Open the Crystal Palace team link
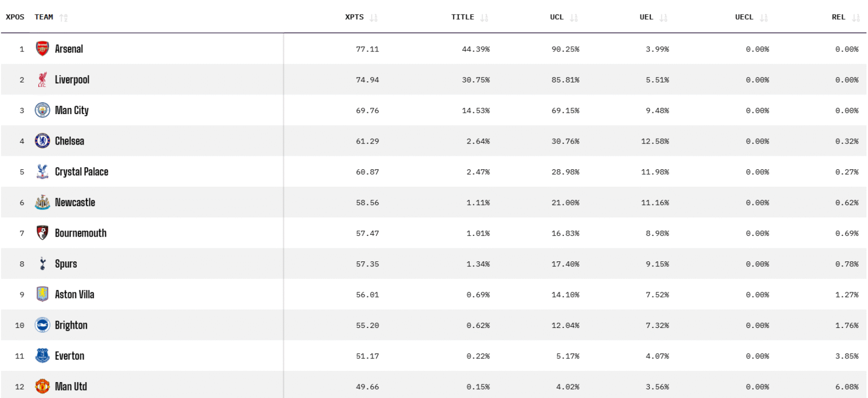 pyautogui.click(x=81, y=172)
